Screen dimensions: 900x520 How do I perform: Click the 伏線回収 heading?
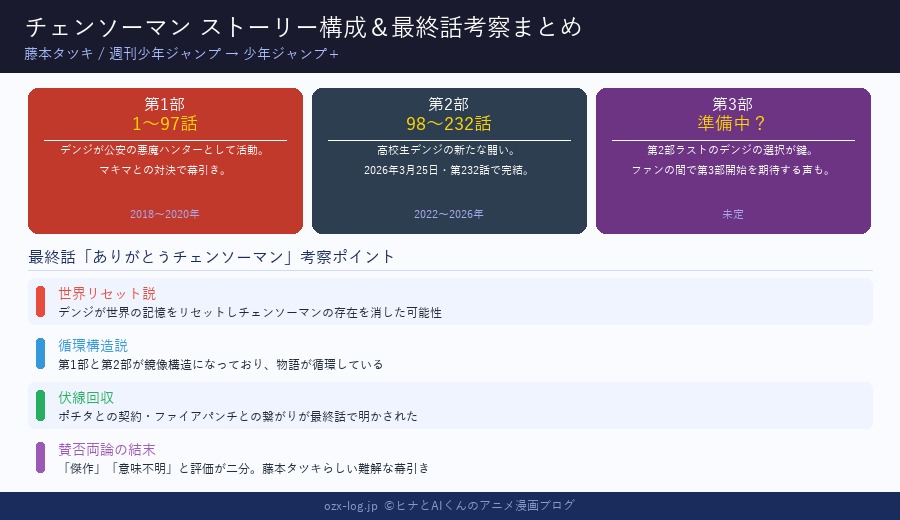[x=86, y=397]
